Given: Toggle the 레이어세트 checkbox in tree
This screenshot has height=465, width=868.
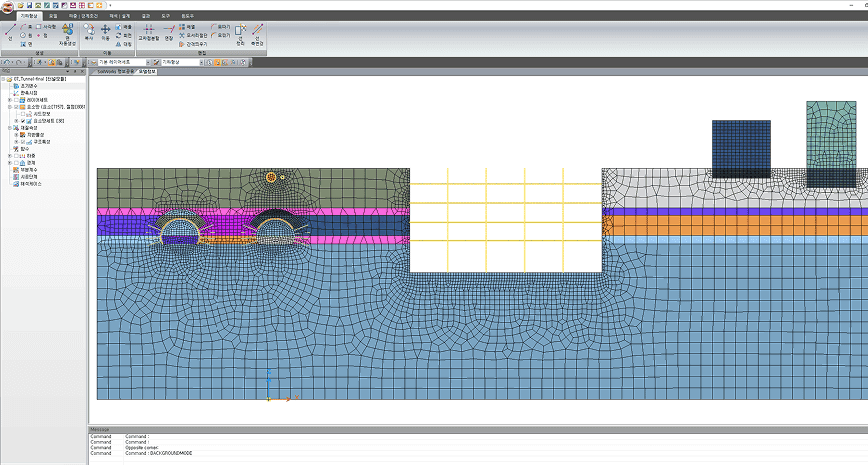Looking at the screenshot, I should point(16,100).
